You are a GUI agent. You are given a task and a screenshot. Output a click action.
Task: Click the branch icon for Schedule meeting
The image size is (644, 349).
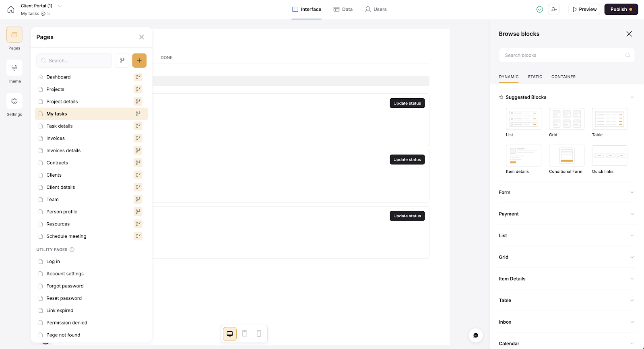click(x=138, y=236)
